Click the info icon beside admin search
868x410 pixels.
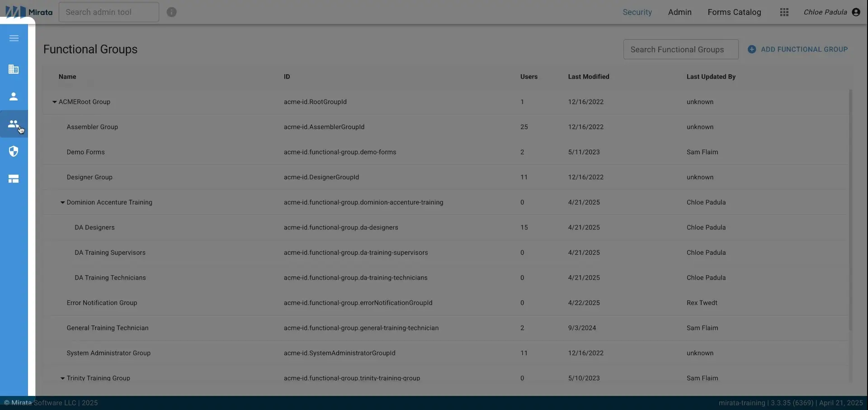pos(171,12)
